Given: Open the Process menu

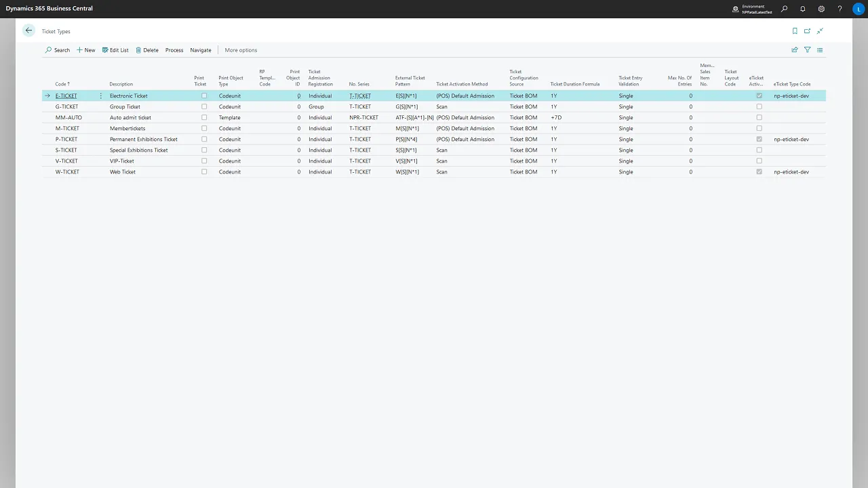Looking at the screenshot, I should (x=174, y=50).
